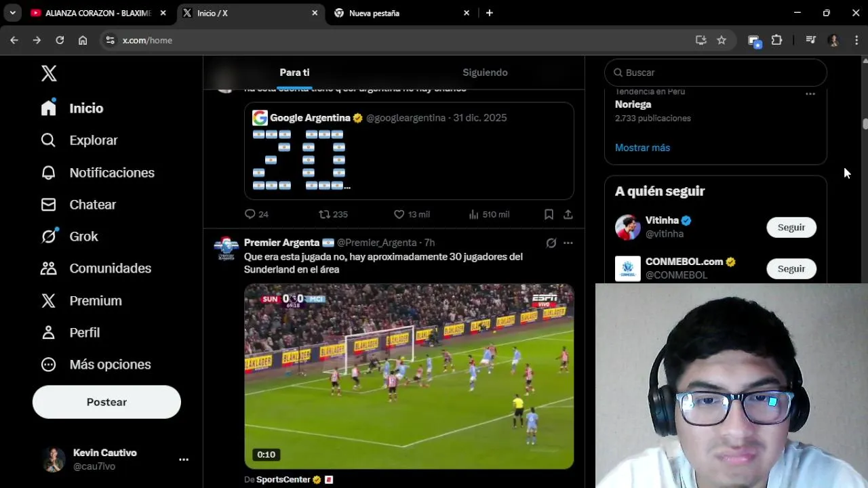Open the quoted Google Argentina post
The image size is (868, 488).
click(x=409, y=150)
